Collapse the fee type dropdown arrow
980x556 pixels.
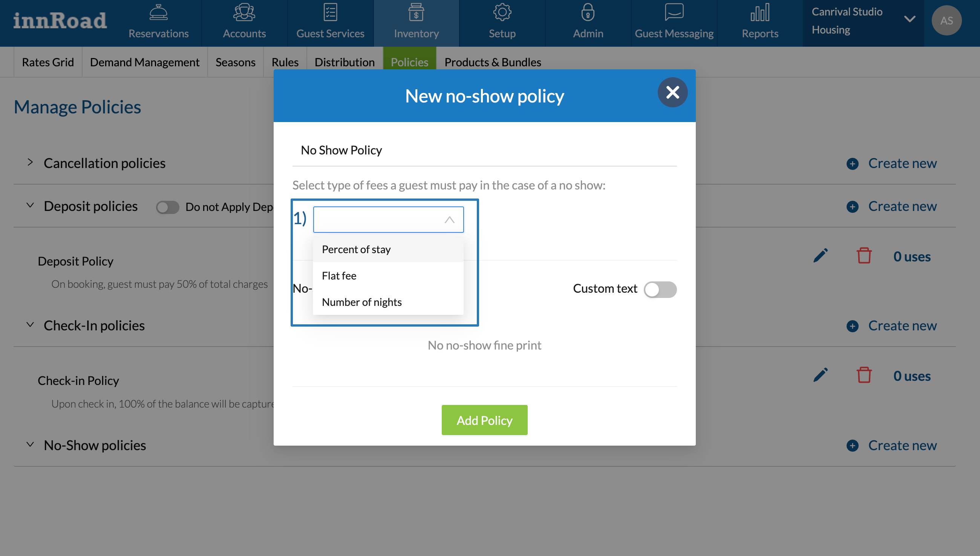click(449, 220)
